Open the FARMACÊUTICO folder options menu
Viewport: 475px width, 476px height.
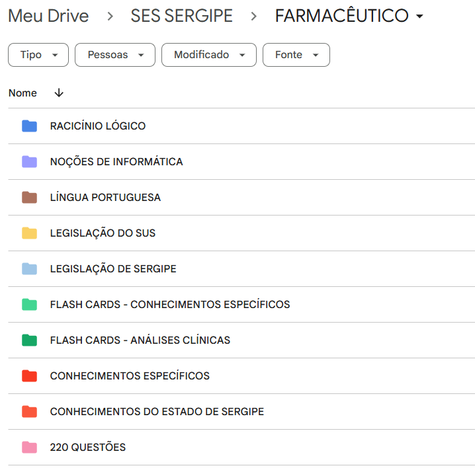tap(419, 17)
